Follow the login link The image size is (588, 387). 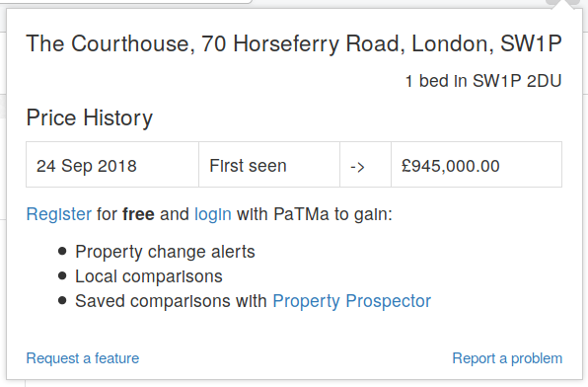pyautogui.click(x=213, y=214)
